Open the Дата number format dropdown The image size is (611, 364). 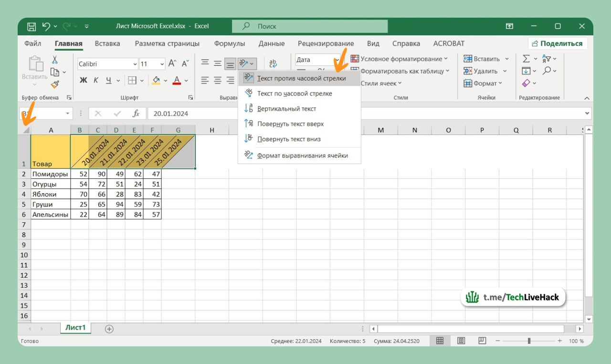click(337, 60)
